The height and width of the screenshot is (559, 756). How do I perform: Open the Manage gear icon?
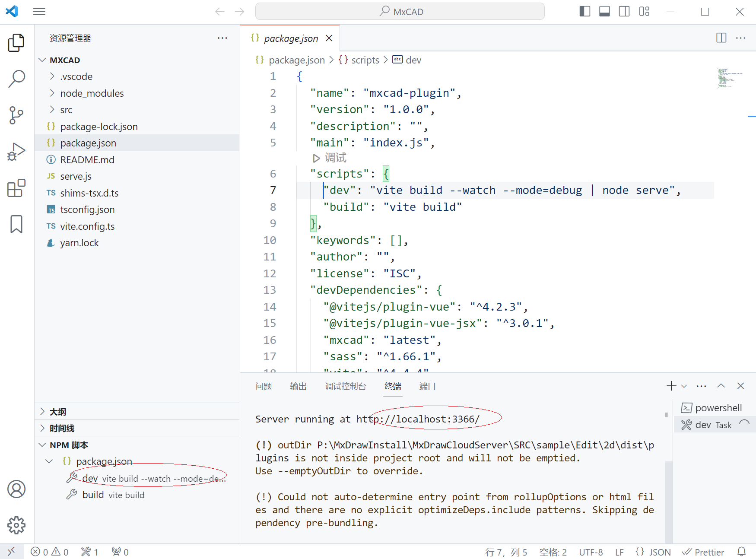pos(16,525)
